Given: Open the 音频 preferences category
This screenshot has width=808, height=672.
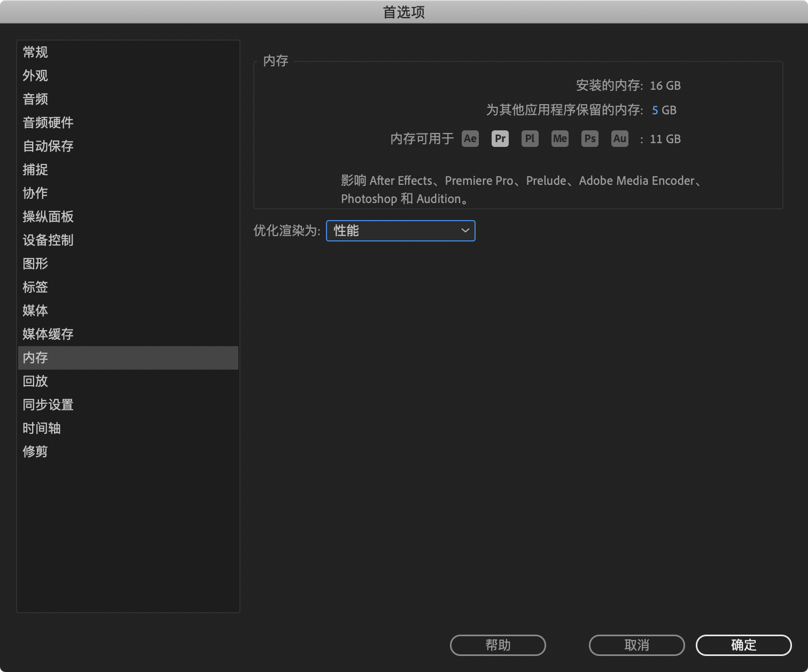Looking at the screenshot, I should point(128,99).
